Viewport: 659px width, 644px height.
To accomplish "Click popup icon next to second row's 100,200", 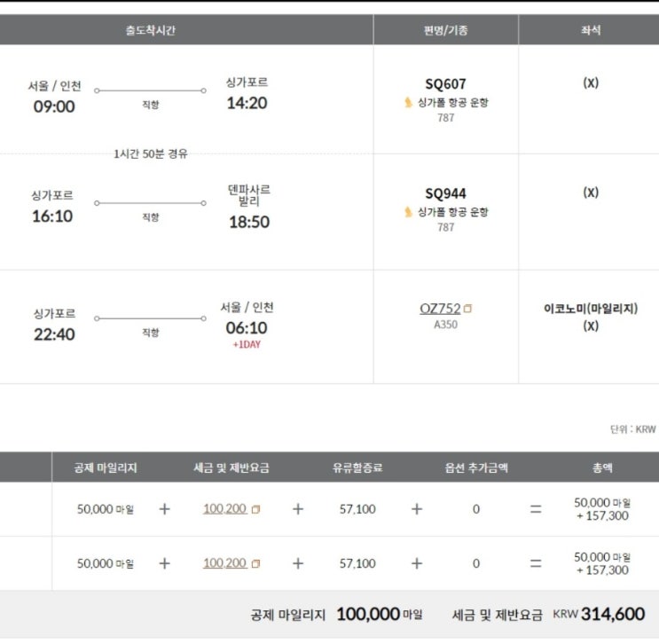I will 256,563.
